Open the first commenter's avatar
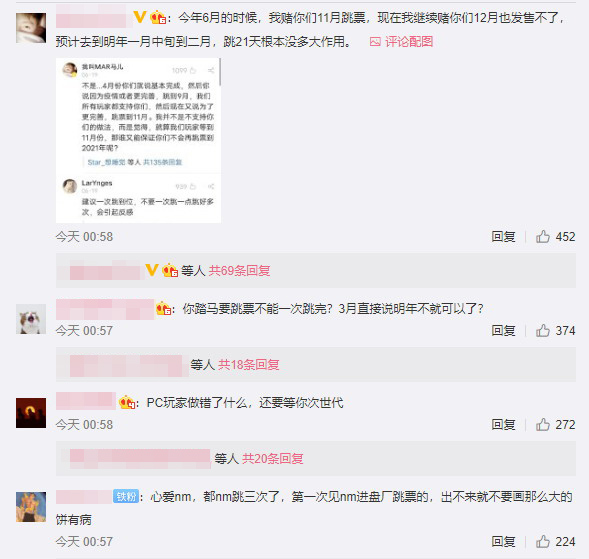The height and width of the screenshot is (559, 589). pyautogui.click(x=31, y=28)
